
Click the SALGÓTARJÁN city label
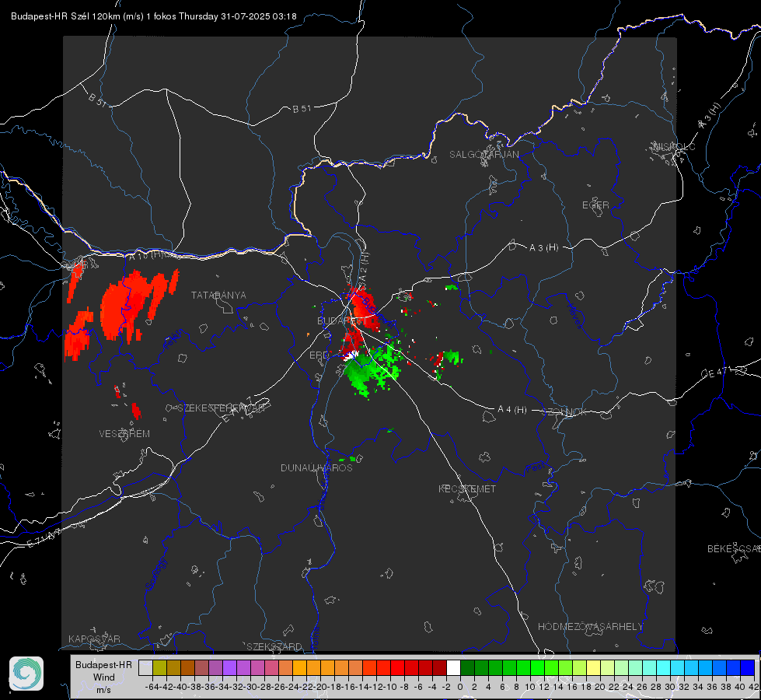click(483, 155)
